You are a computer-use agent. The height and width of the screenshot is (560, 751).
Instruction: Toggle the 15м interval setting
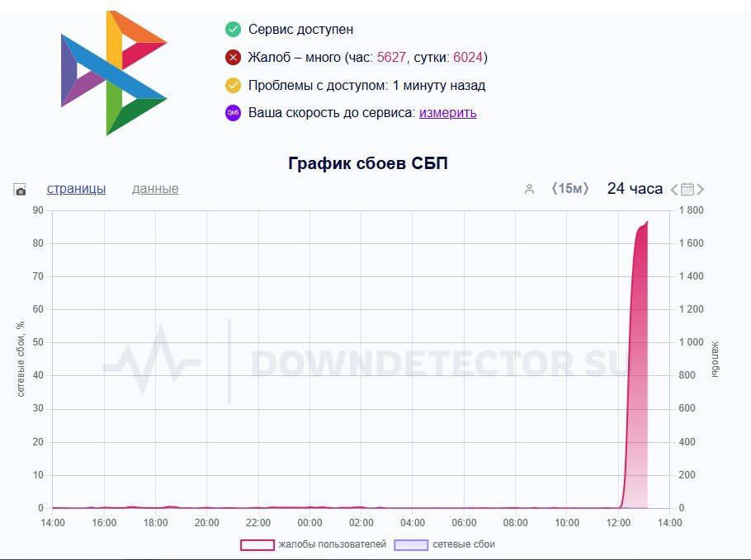click(x=570, y=189)
